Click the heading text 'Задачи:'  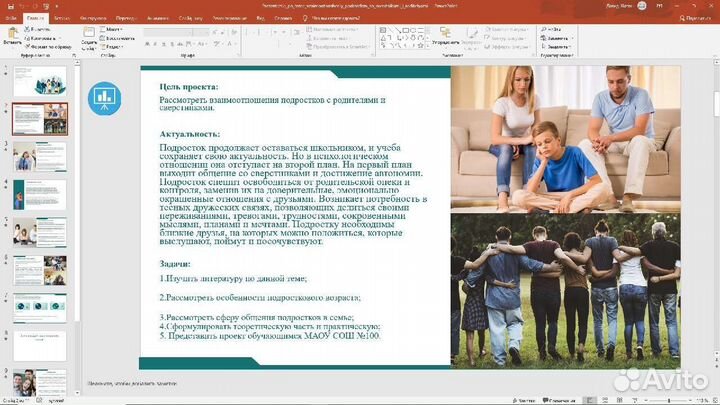click(x=175, y=264)
